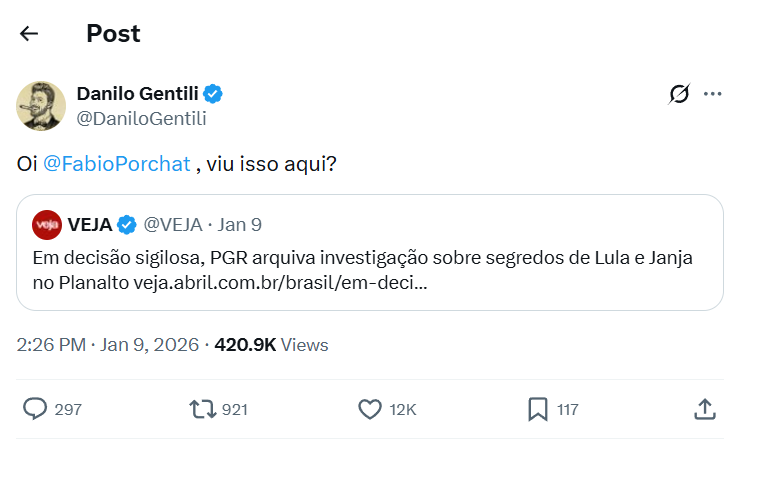Open the three-dot more options menu
The height and width of the screenshot is (484, 766).
coord(712,94)
